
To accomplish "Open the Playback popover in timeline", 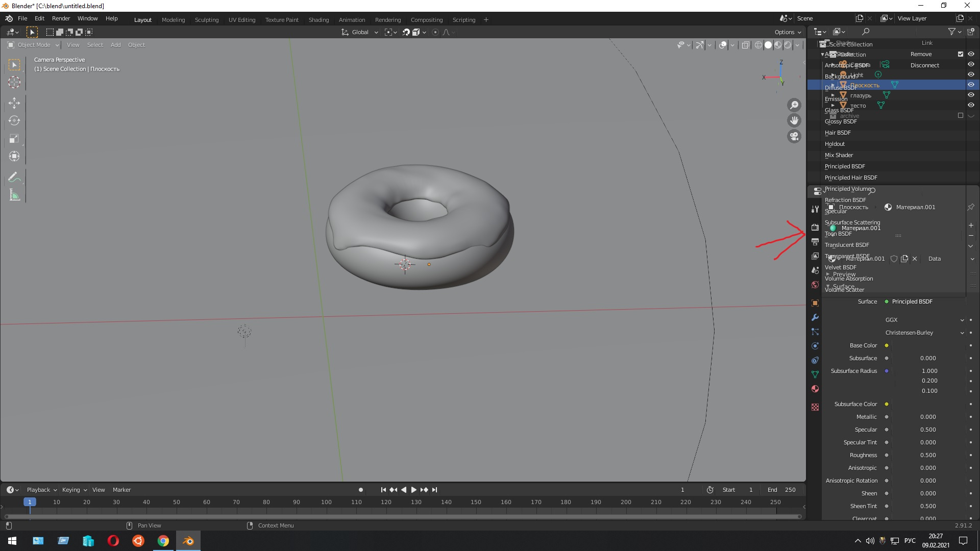I will point(41,490).
